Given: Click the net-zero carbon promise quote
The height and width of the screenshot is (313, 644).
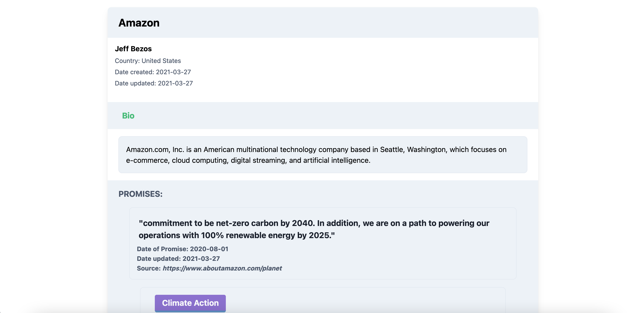Looking at the screenshot, I should click(314, 229).
